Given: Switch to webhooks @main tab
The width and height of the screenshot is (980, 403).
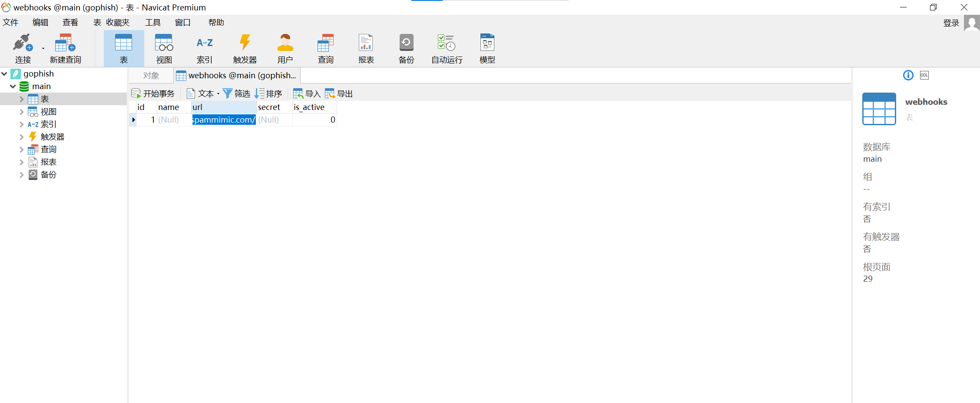Looking at the screenshot, I should coord(237,76).
